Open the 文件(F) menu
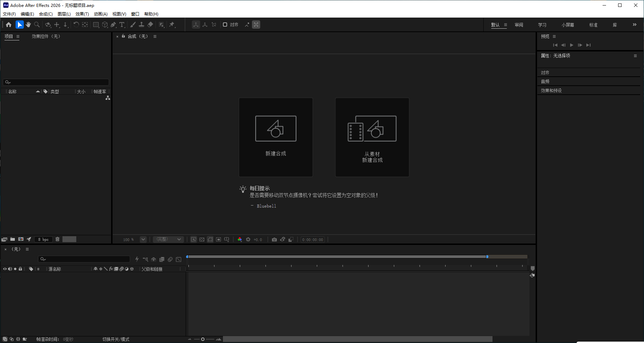Image resolution: width=644 pixels, height=343 pixels. [9, 14]
